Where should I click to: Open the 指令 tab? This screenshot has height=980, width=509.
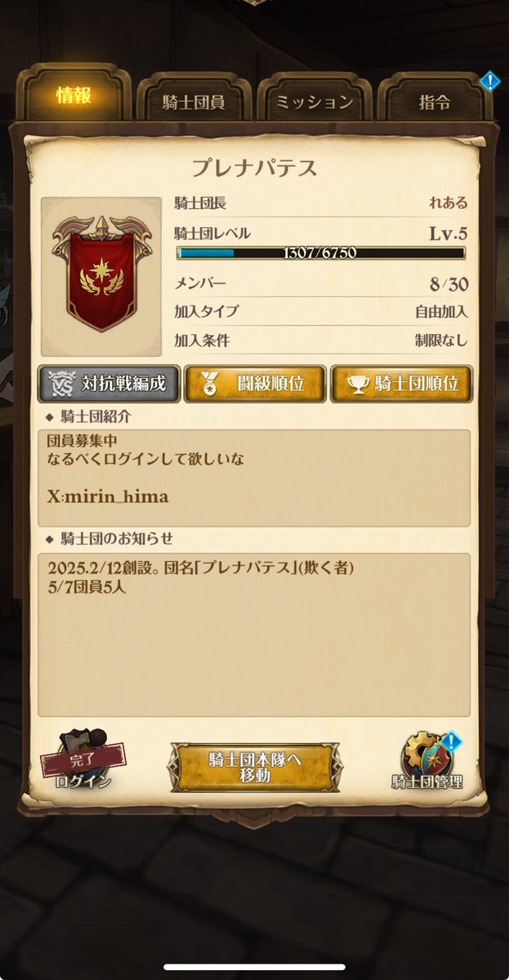pyautogui.click(x=433, y=100)
